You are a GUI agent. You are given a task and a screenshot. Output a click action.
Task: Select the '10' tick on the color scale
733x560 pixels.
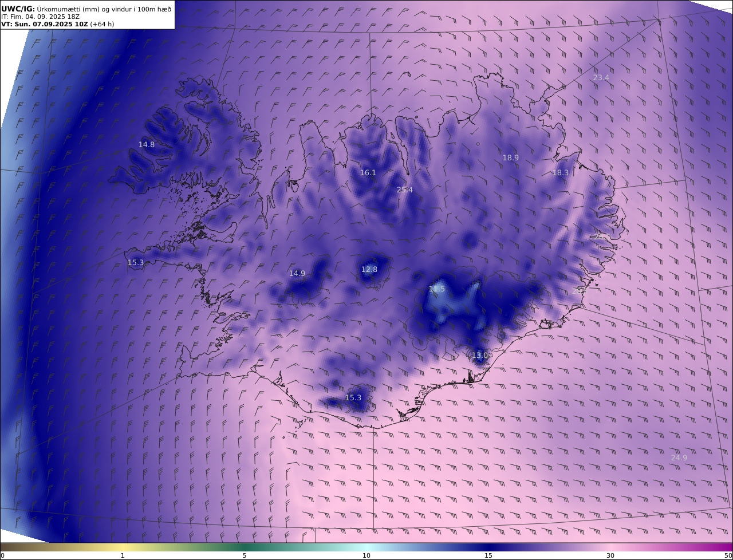366,555
